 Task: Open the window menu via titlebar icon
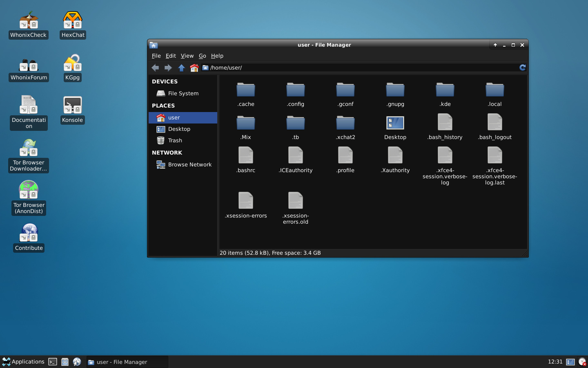pyautogui.click(x=154, y=45)
